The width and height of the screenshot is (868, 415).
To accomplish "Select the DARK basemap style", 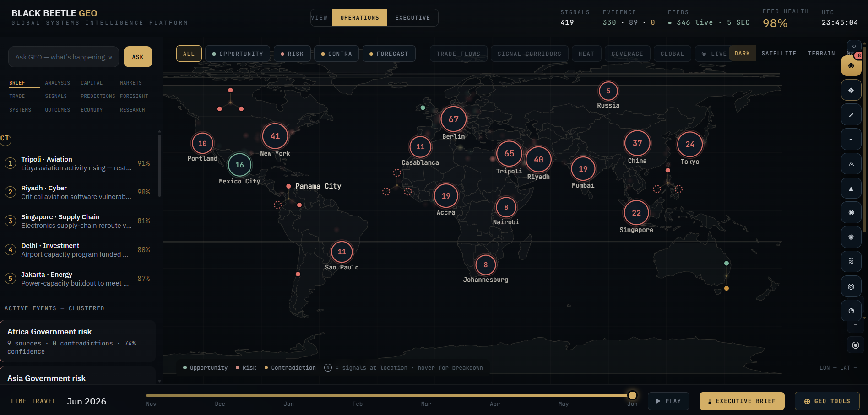I will tap(742, 54).
